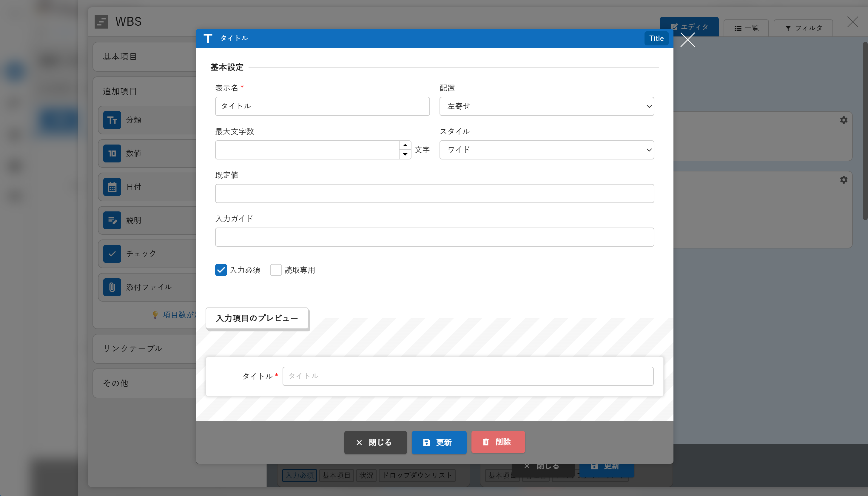Click the background 閉じる button
This screenshot has height=496, width=868.
pyautogui.click(x=543, y=470)
